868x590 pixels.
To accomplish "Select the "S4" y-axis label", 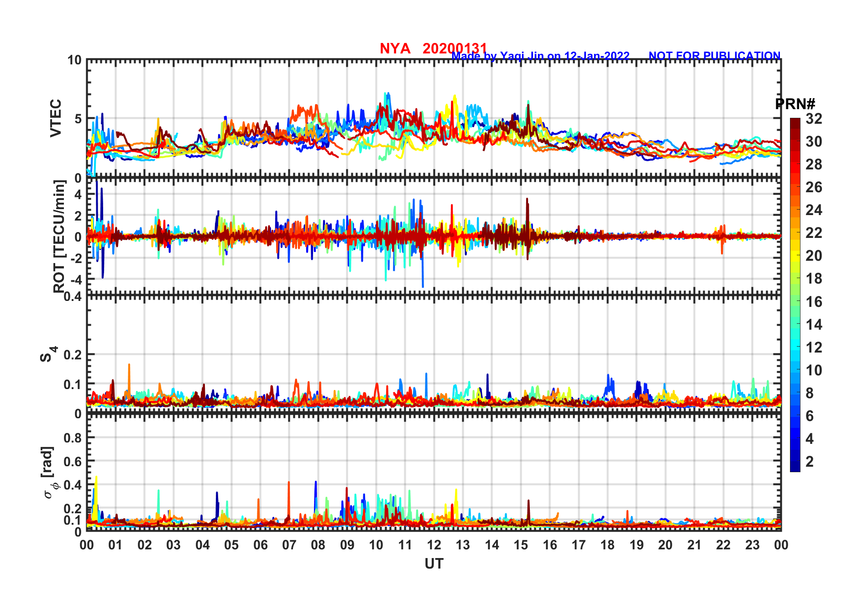I will pos(48,354).
